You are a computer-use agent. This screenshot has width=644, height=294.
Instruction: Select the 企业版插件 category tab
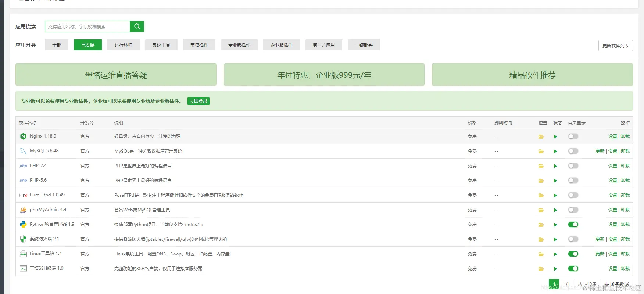282,45
